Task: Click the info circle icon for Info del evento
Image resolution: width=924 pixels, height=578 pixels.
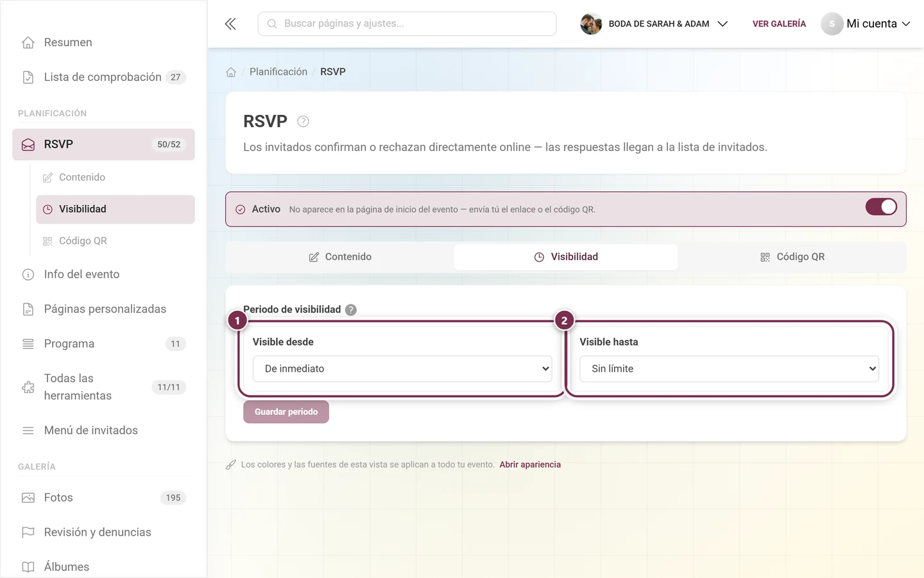Action: pos(28,274)
